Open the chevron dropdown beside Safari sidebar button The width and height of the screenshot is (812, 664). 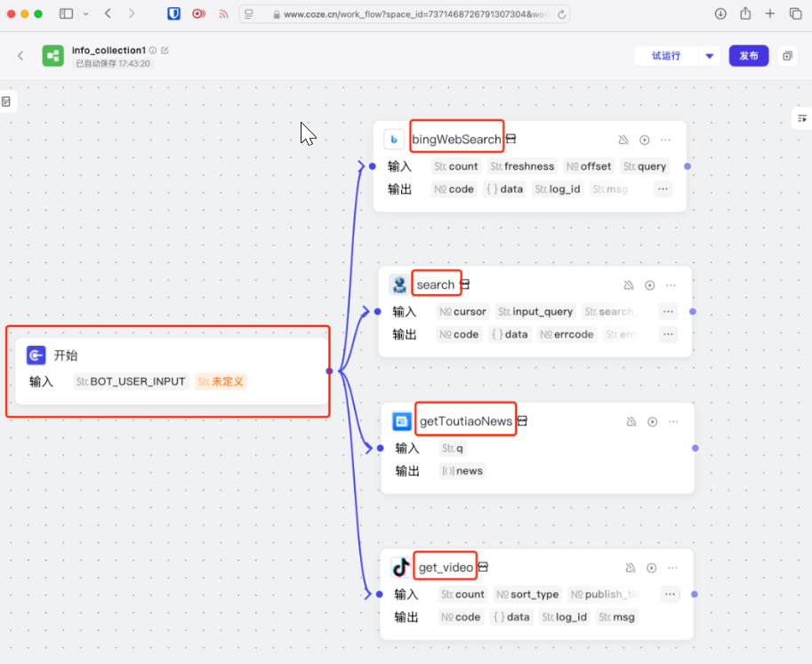tap(85, 14)
